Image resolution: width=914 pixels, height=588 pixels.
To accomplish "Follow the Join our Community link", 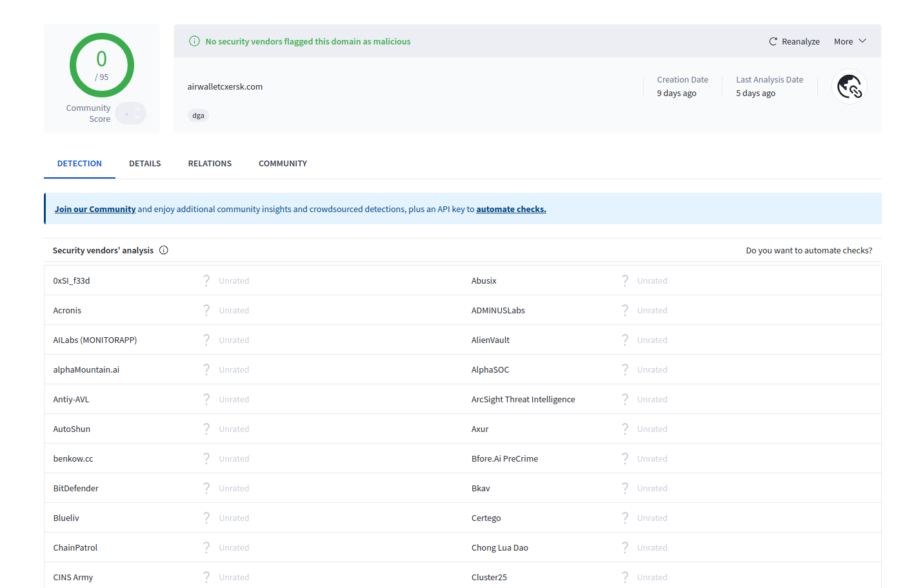I will click(x=95, y=210).
